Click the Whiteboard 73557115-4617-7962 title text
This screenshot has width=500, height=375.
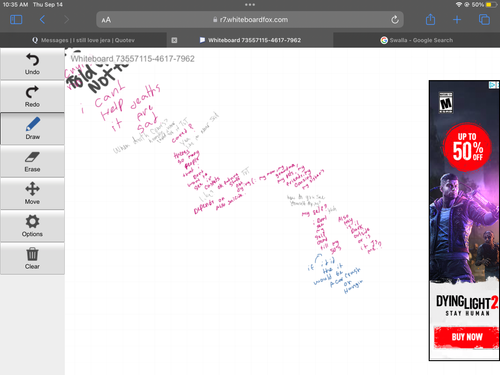pyautogui.click(x=133, y=59)
